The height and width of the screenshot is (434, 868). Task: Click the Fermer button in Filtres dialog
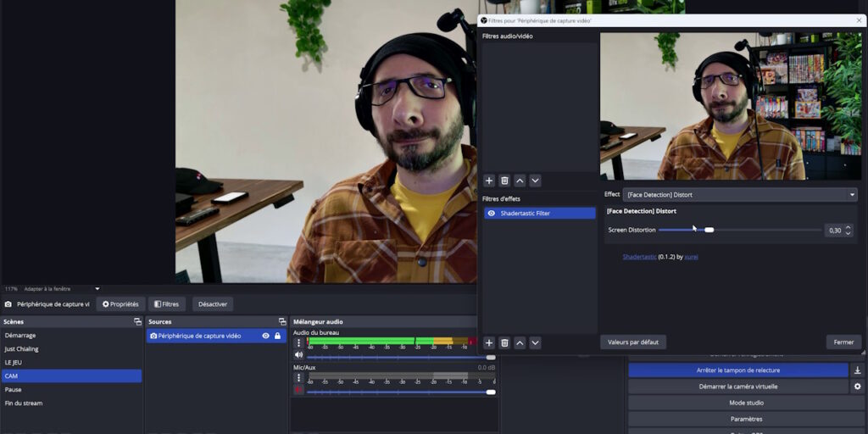[843, 342]
